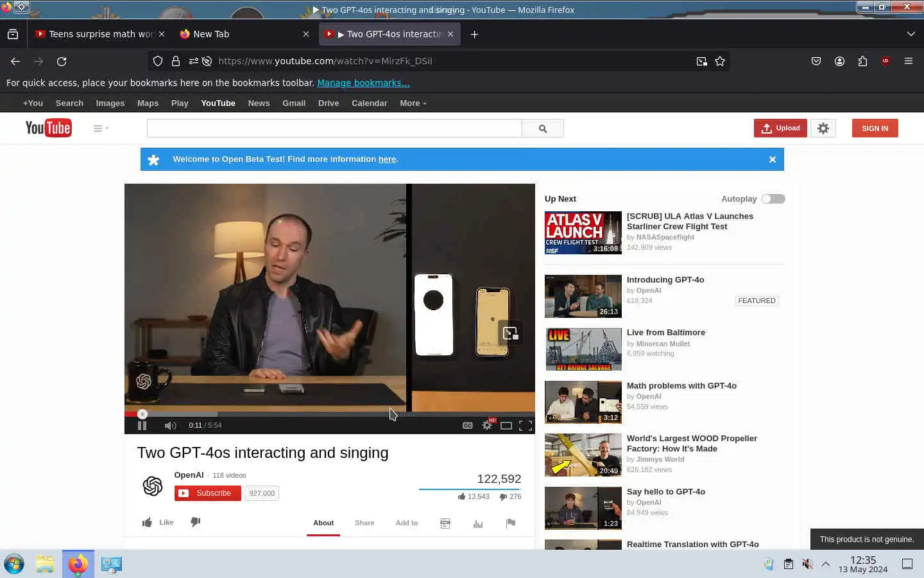Open the Manage bookmarks link
This screenshot has width=924, height=578.
tap(363, 83)
